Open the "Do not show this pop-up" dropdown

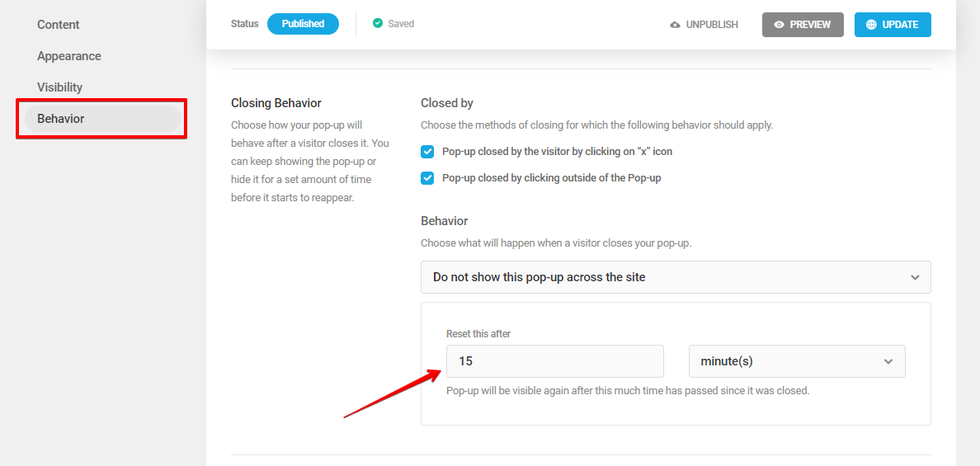click(676, 277)
